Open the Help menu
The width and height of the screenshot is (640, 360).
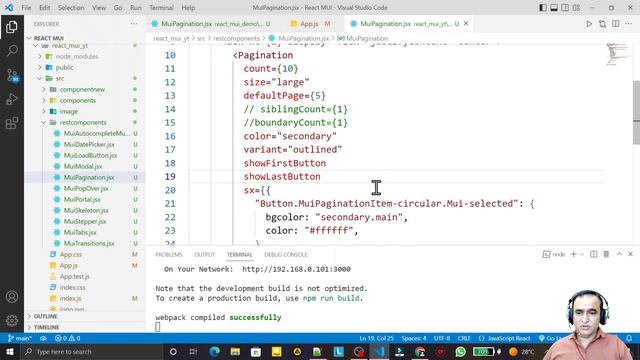pos(188,8)
